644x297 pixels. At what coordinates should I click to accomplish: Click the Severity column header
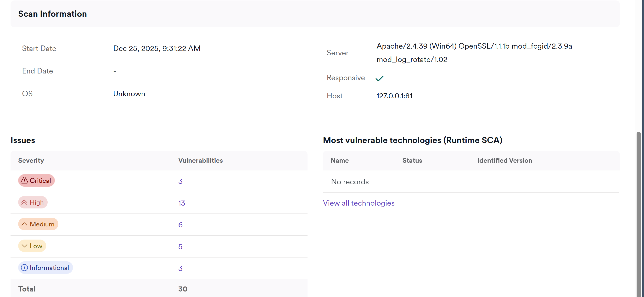pos(31,161)
